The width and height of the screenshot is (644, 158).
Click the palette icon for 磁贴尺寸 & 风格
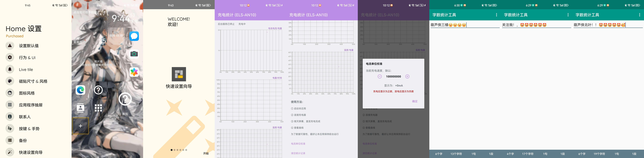10,81
